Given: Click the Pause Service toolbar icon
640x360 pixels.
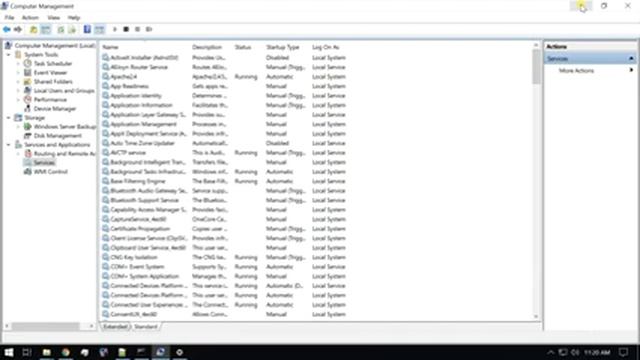Looking at the screenshot, I should [138, 29].
